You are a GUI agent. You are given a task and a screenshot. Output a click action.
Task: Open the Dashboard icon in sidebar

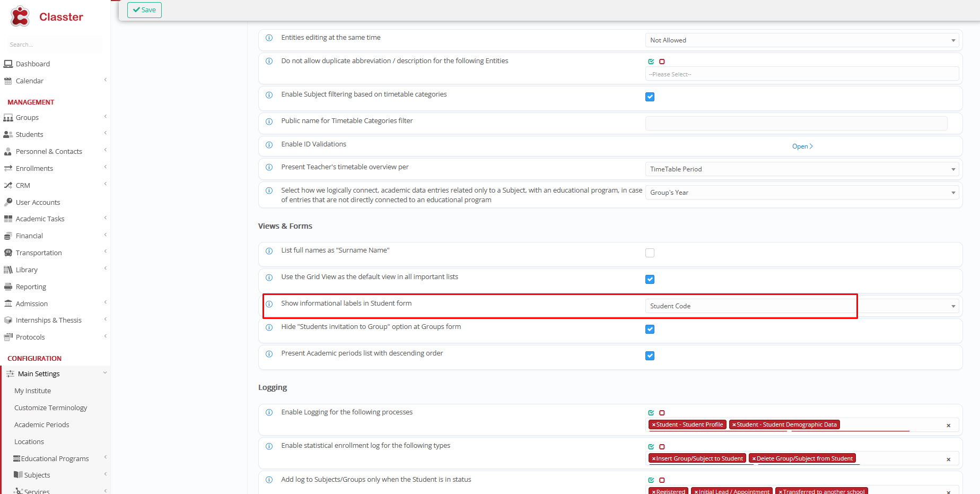pyautogui.click(x=8, y=64)
